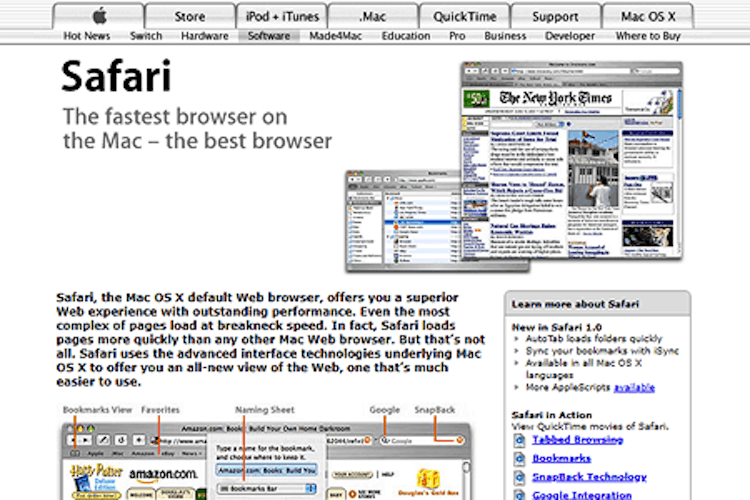This screenshot has height=500, width=750.
Task: Click 'AutoTab loads folders quickly' bullet
Action: click(x=594, y=339)
